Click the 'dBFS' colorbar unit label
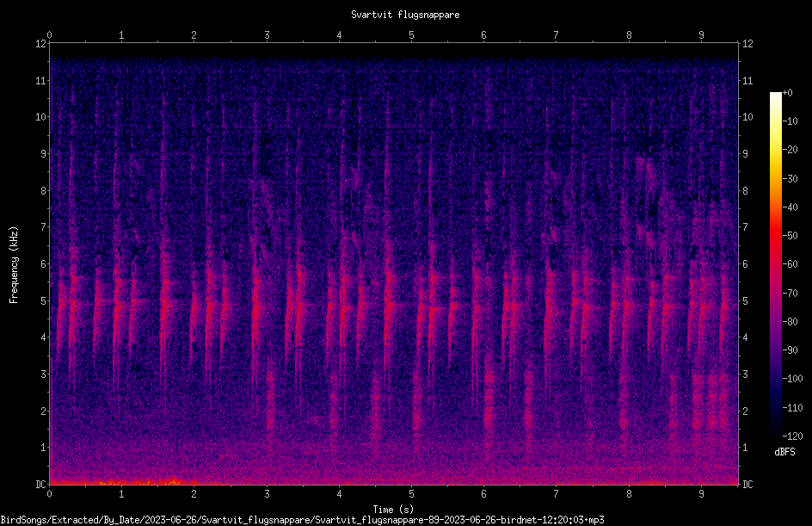 (x=784, y=452)
